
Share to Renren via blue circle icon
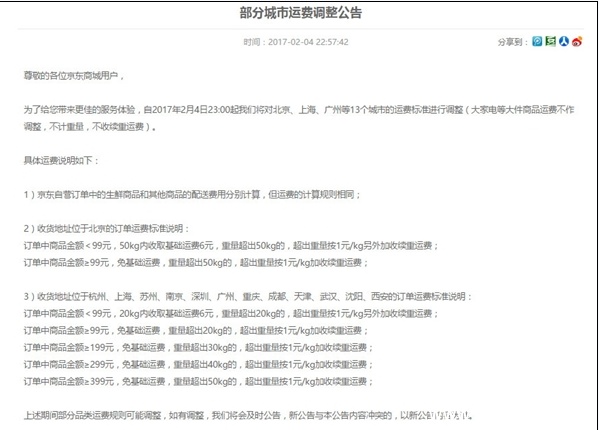(x=564, y=41)
